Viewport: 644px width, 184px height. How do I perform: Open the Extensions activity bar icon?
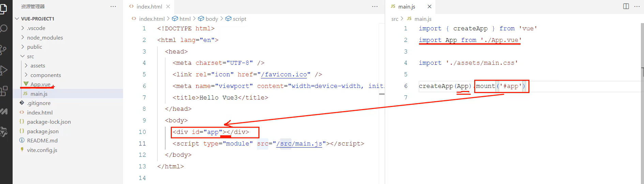(x=3, y=91)
